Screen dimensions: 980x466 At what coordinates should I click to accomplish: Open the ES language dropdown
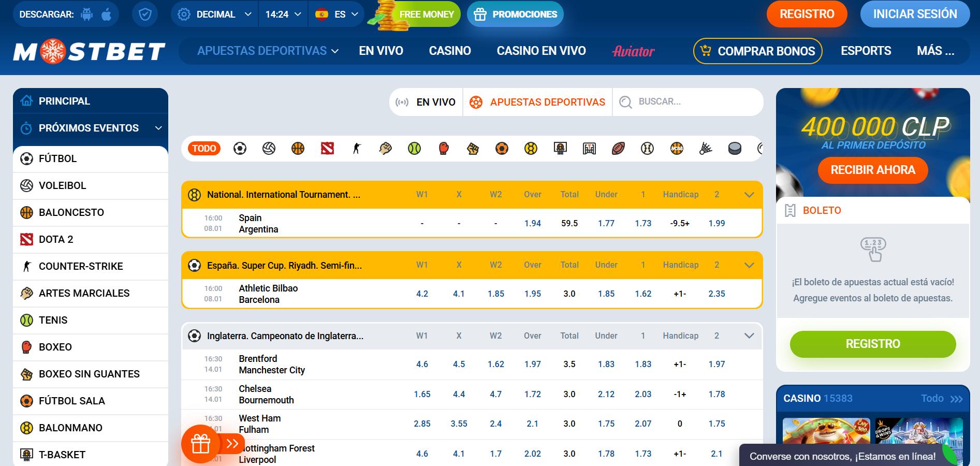(x=336, y=14)
